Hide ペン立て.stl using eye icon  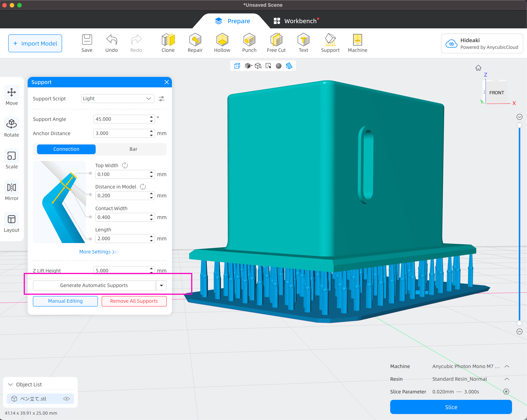(67, 399)
